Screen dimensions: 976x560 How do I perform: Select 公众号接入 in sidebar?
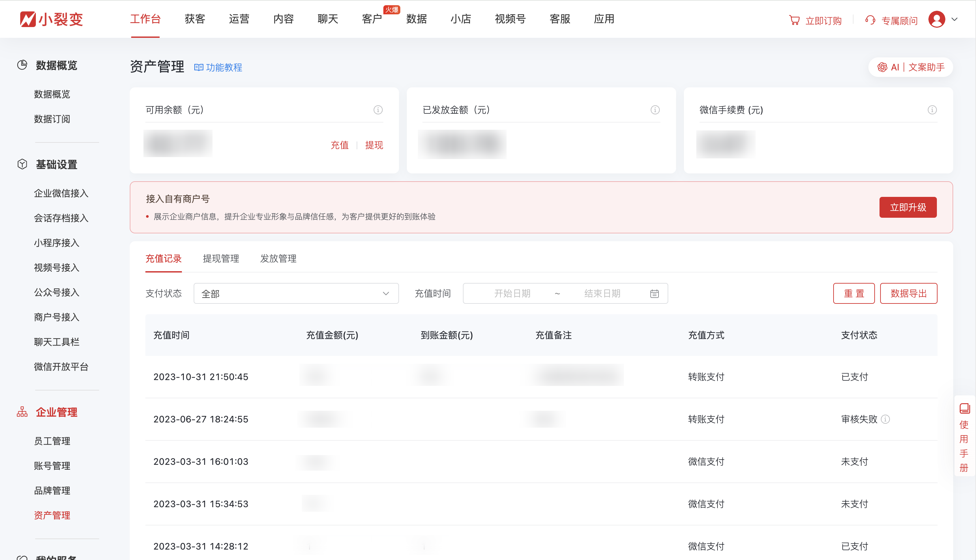[56, 292]
